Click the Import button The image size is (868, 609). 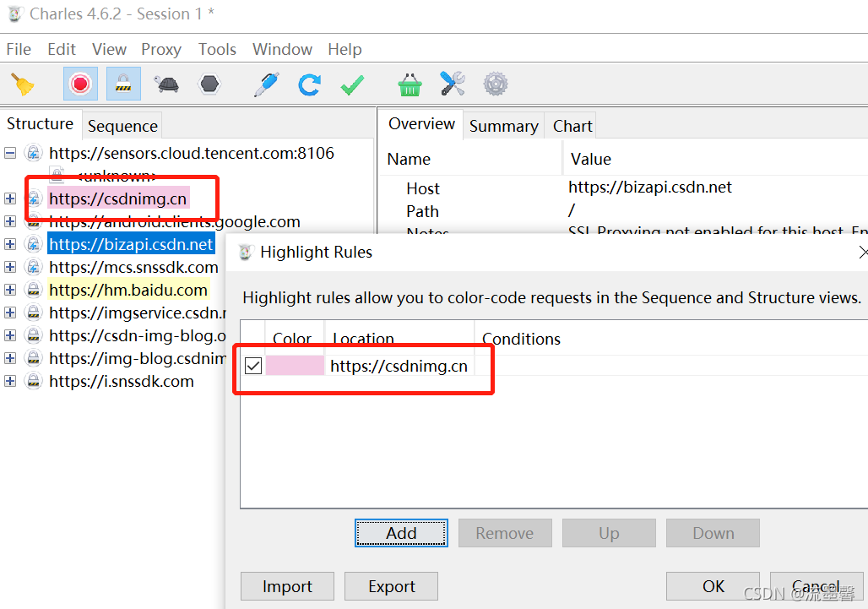[287, 586]
